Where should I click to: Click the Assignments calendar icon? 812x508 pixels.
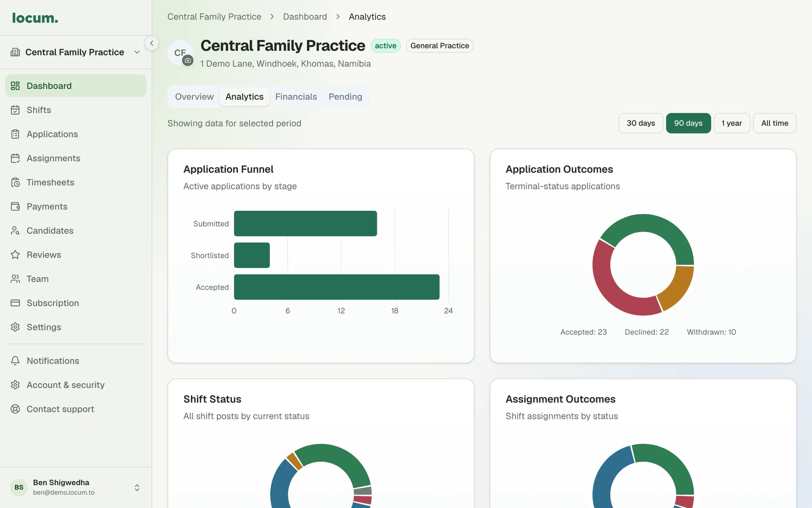(15, 158)
